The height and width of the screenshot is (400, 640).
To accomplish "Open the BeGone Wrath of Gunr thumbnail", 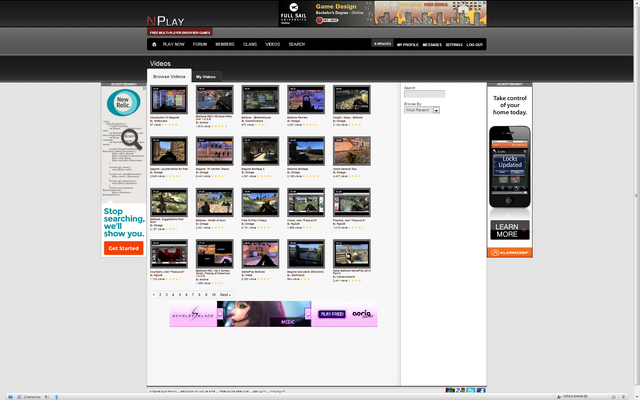I will point(215,202).
